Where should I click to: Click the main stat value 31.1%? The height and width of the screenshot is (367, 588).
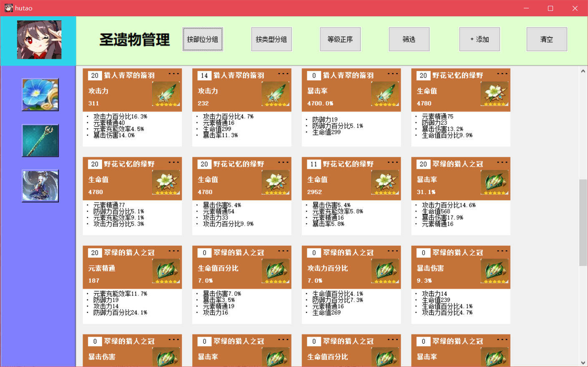[426, 192]
